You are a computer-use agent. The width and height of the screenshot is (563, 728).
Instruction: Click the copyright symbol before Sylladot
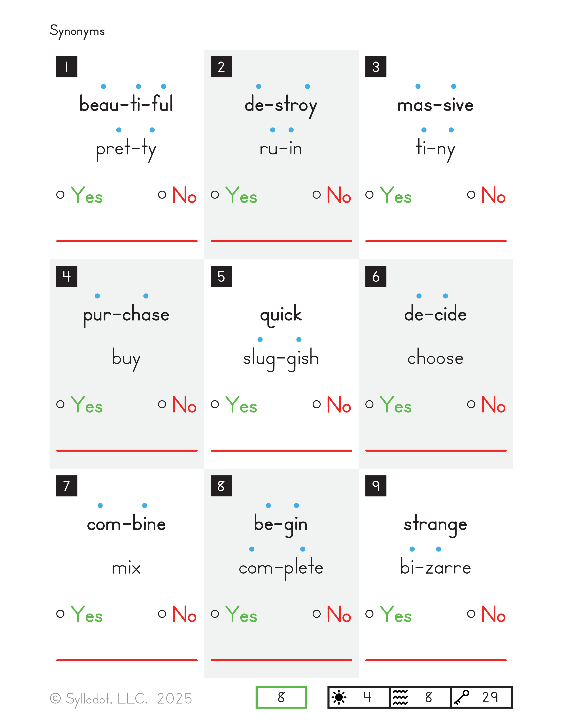pos(55,698)
